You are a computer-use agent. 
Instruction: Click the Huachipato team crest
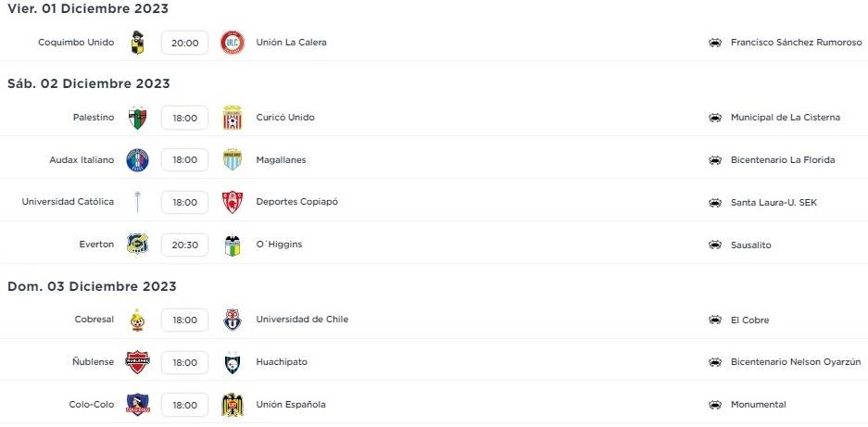232,363
